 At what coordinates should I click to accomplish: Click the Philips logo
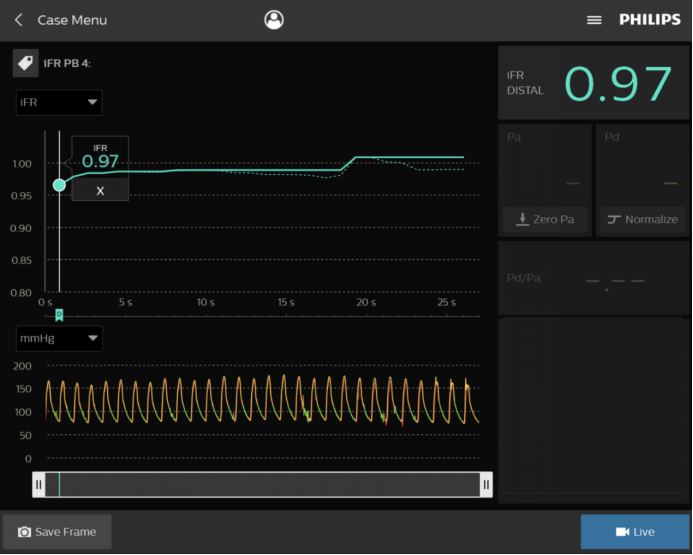(650, 19)
